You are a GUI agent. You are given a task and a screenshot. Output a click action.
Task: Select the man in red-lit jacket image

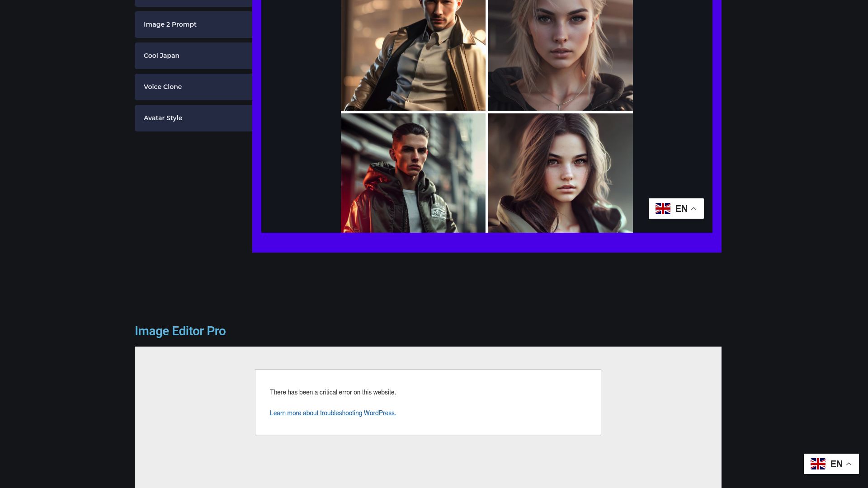click(x=413, y=173)
